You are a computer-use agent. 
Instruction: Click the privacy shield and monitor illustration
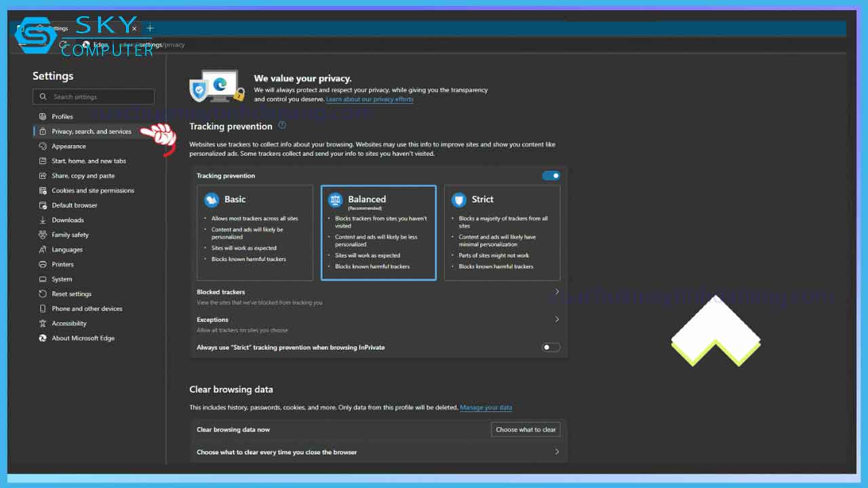point(217,86)
